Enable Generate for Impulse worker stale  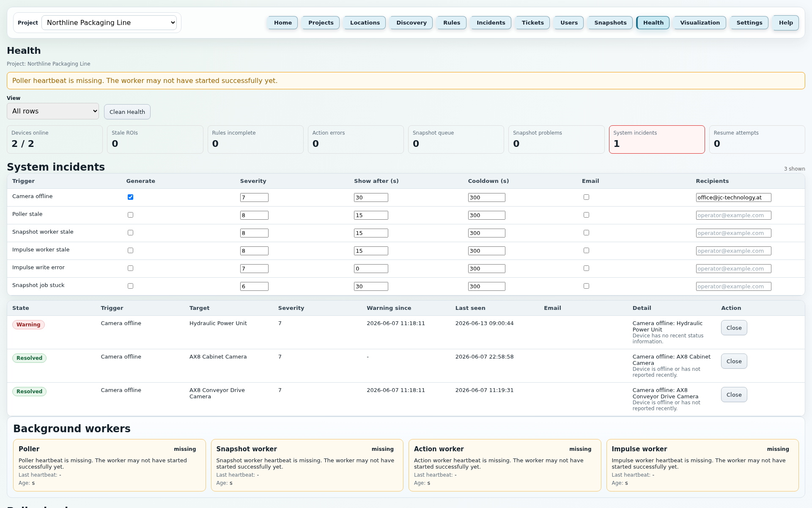click(130, 250)
